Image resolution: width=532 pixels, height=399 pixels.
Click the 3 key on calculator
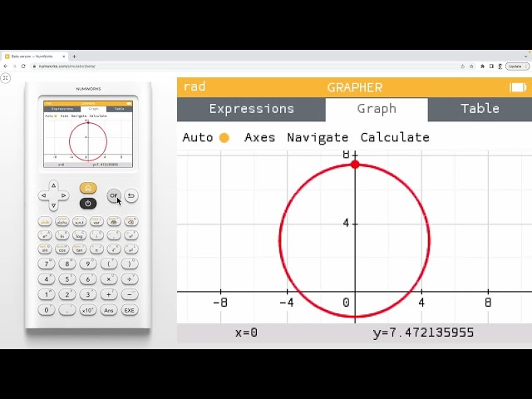point(88,294)
